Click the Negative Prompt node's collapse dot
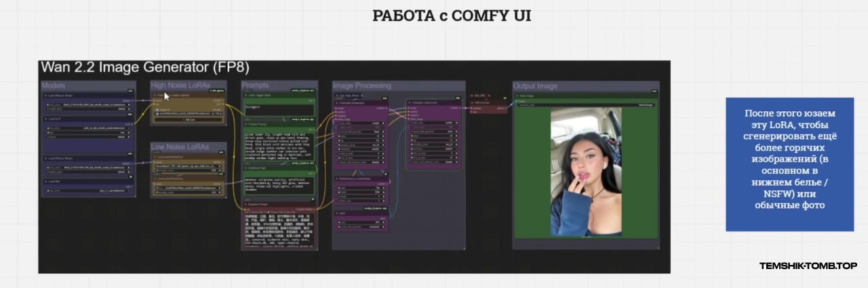The width and height of the screenshot is (868, 288). pyautogui.click(x=245, y=203)
